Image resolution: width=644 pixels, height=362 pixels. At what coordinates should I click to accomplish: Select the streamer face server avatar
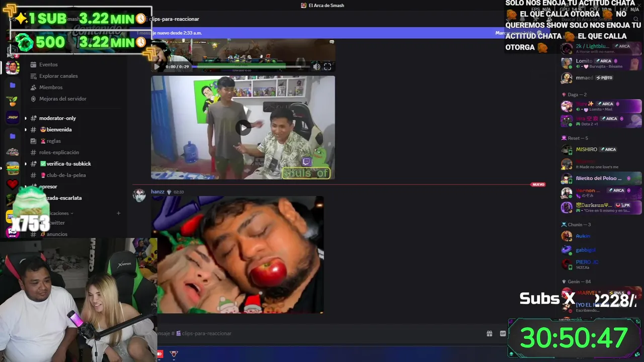coord(13,67)
